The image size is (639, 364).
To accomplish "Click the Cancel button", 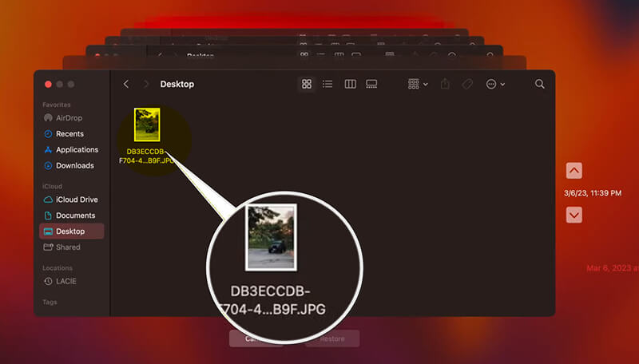I will coord(255,338).
